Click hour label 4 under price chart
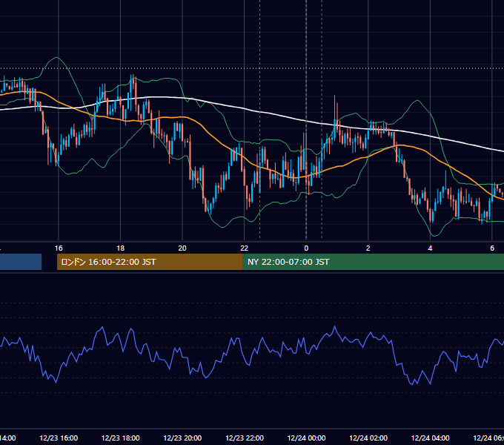The width and height of the screenshot is (504, 445). 430,248
